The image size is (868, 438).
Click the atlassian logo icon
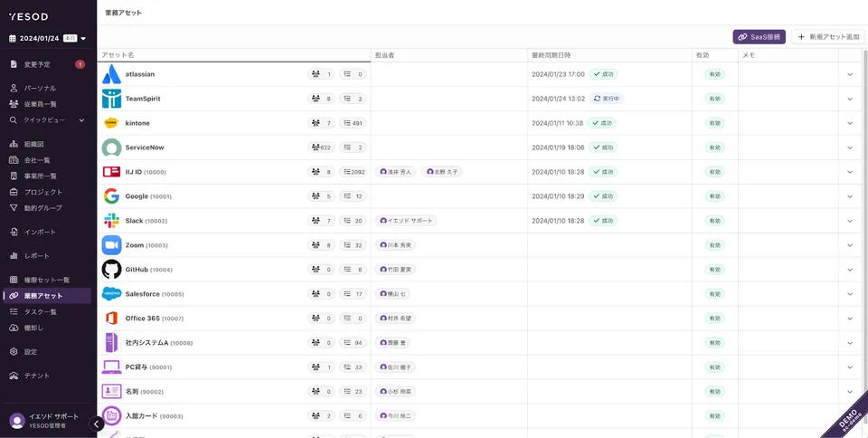pyautogui.click(x=111, y=74)
